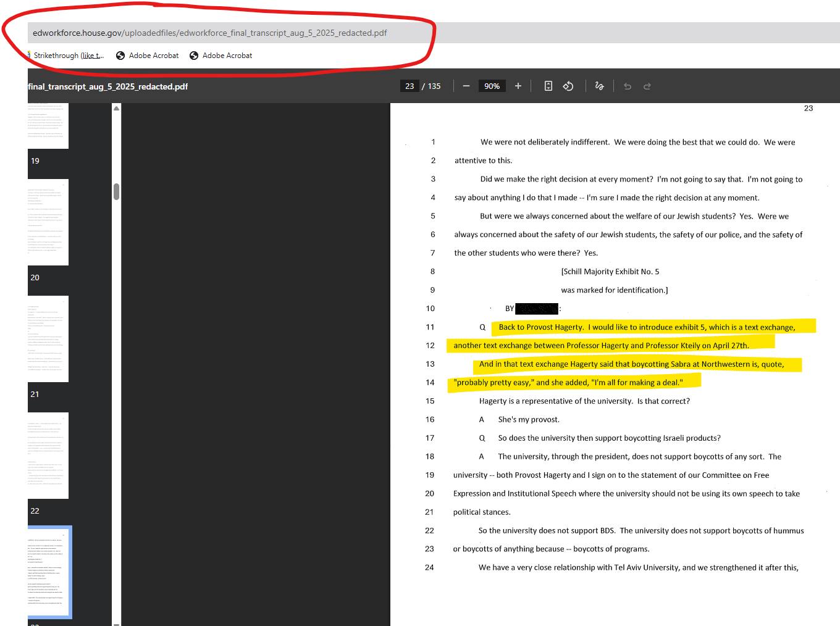Select page 20 thumbnail
Screen dimensions: 840x626
coord(48,222)
